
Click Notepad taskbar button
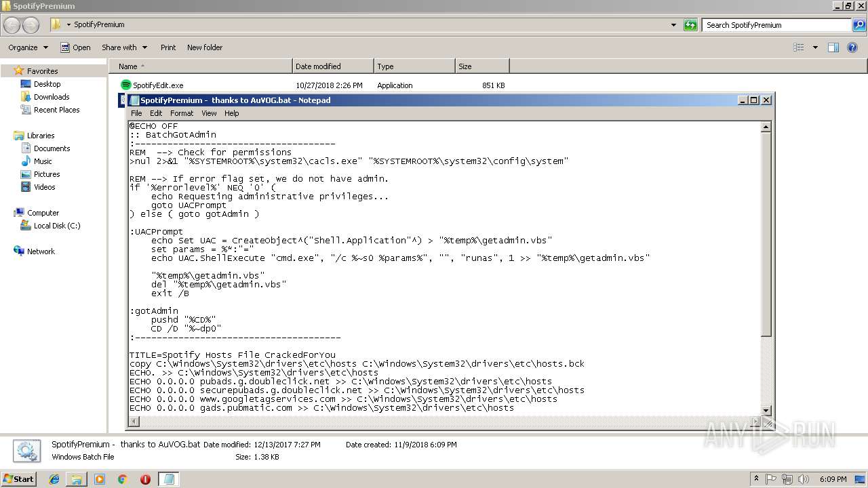[168, 479]
